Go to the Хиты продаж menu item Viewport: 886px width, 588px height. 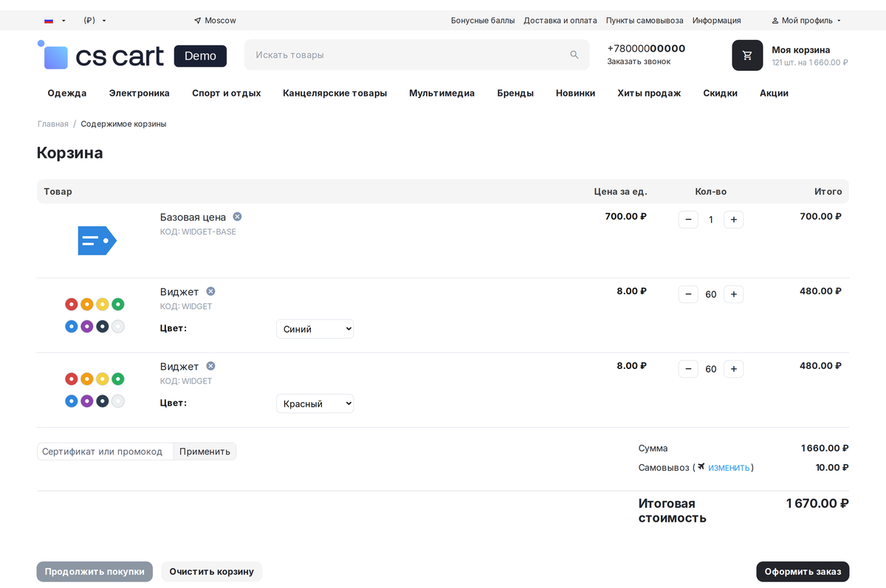click(649, 93)
